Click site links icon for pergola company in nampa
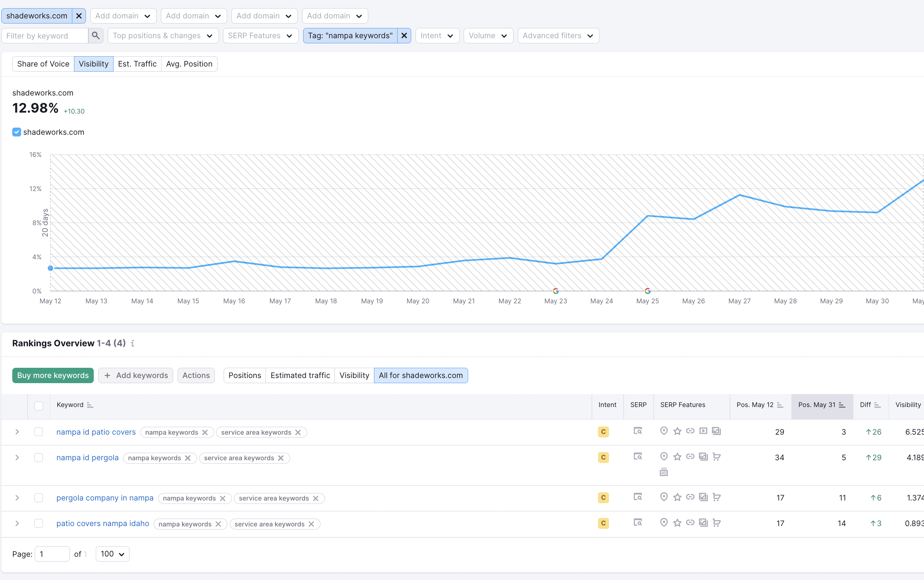Image resolution: width=924 pixels, height=580 pixels. point(690,497)
